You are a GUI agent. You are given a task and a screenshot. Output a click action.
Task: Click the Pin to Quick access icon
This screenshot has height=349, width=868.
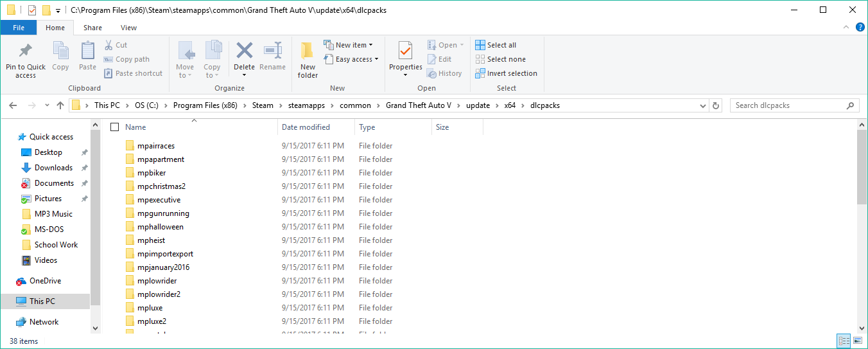click(x=26, y=51)
